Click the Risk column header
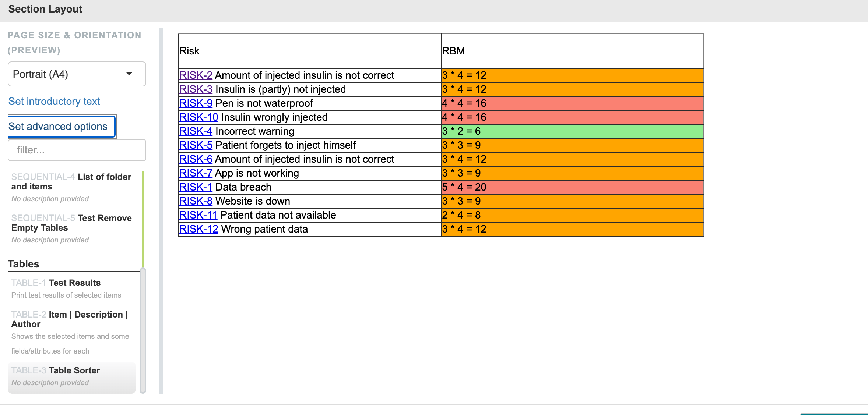 click(x=189, y=51)
